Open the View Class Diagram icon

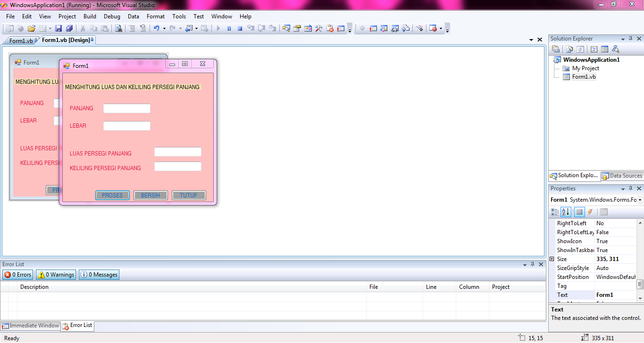[615, 49]
